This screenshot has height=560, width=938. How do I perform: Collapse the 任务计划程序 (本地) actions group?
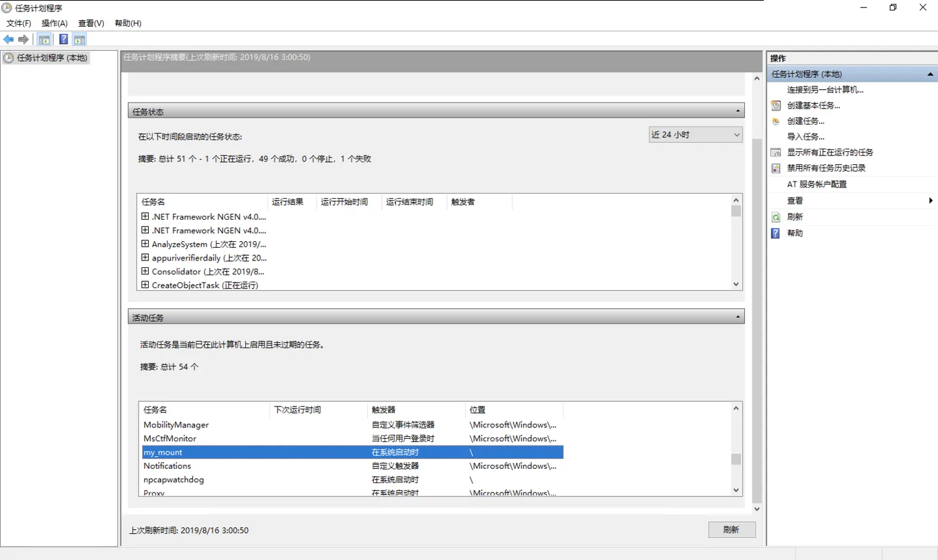930,74
